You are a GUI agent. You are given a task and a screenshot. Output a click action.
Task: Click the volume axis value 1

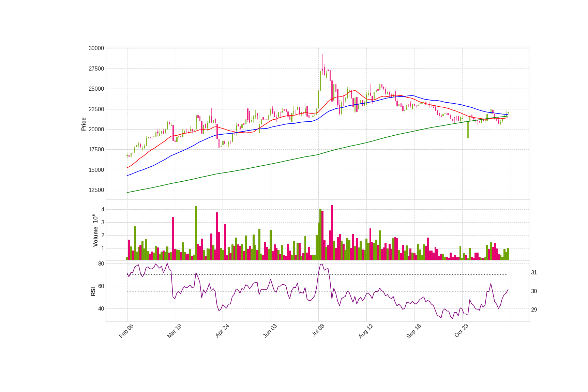pyautogui.click(x=103, y=248)
